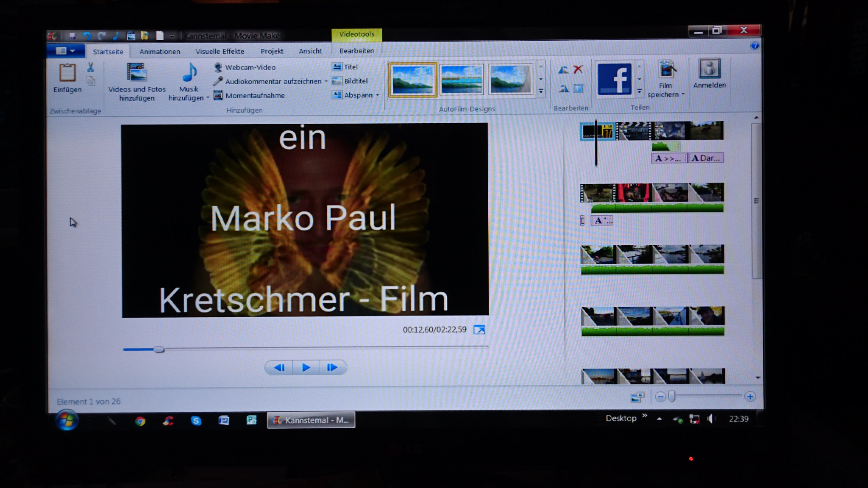
Task: Open the system tray volume control
Action: click(x=711, y=419)
